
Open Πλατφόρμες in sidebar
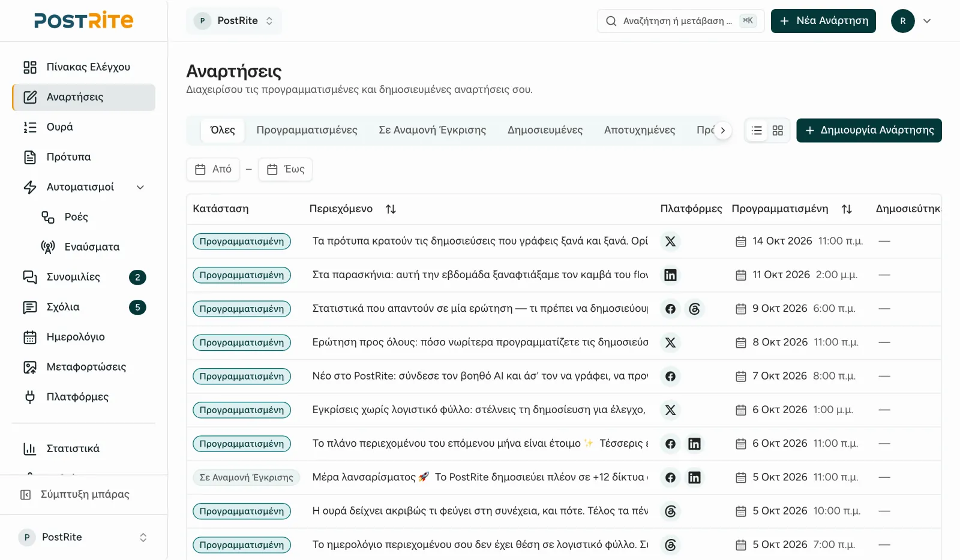83,397
